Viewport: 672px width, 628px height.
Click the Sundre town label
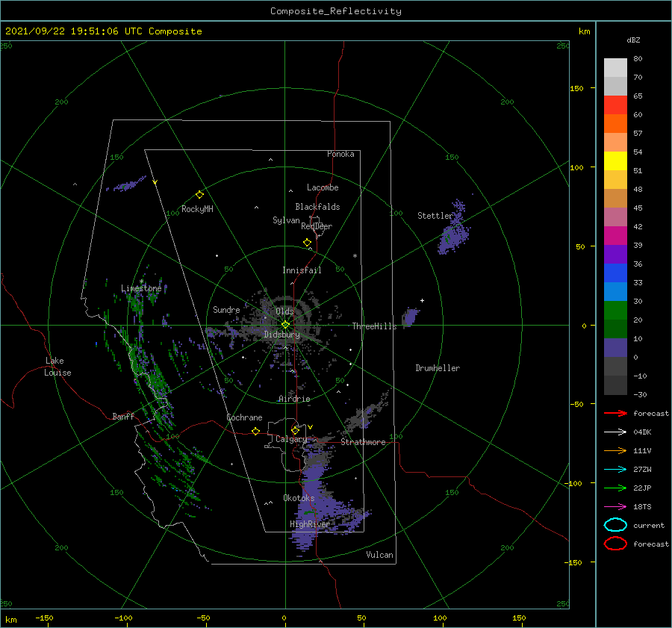[x=226, y=309]
